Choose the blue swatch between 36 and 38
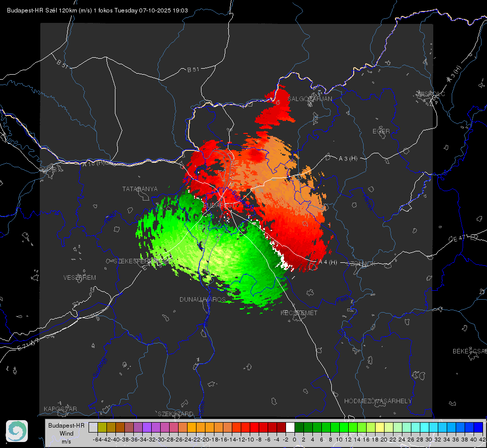Image resolution: width=487 pixels, height=448 pixels. click(460, 427)
